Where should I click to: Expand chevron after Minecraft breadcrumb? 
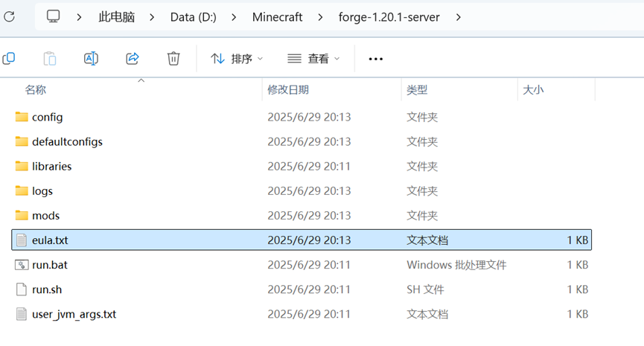[x=320, y=17]
